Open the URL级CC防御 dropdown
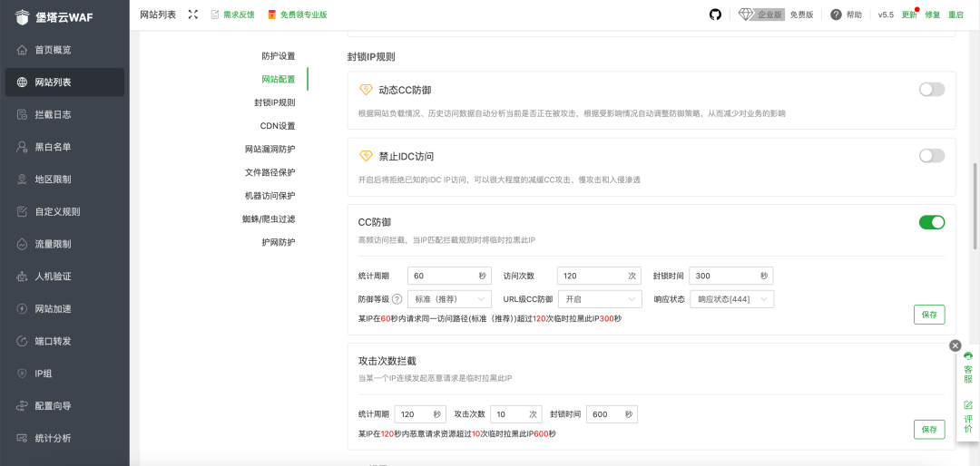 [x=600, y=299]
